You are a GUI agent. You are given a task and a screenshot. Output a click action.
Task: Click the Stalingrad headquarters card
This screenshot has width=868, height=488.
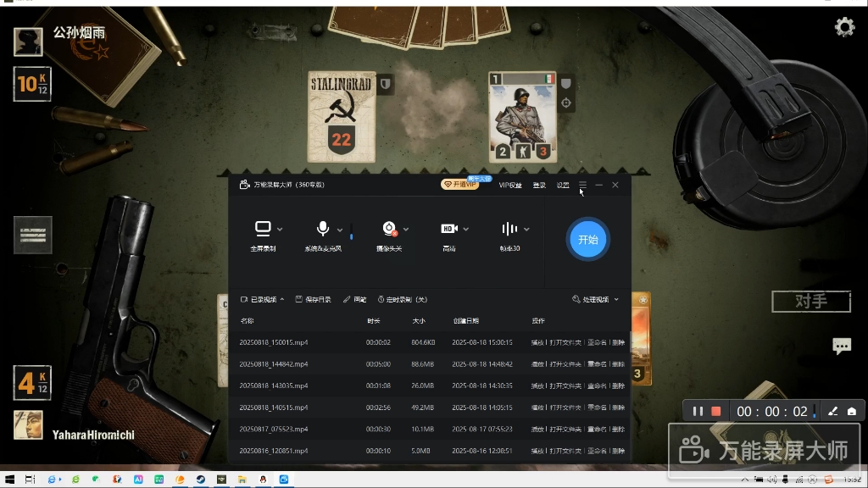pos(342,117)
